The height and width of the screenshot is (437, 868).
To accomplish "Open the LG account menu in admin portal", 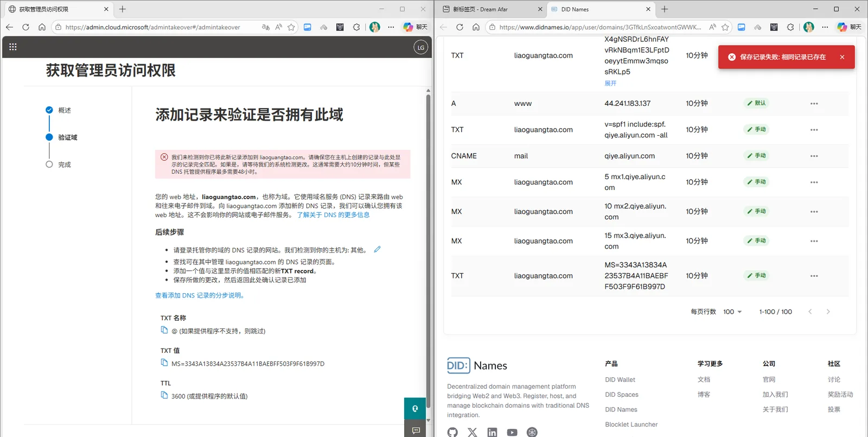I will 421,48.
